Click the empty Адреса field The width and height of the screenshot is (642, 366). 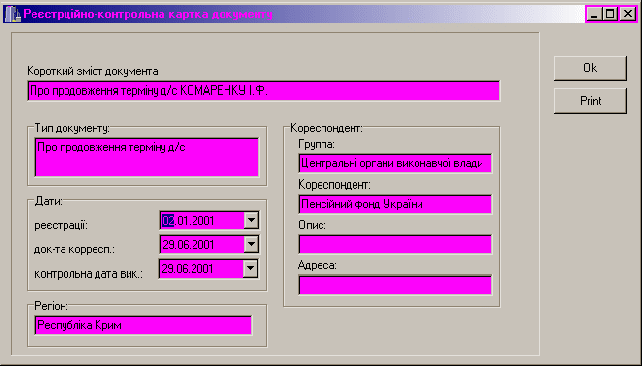click(395, 285)
